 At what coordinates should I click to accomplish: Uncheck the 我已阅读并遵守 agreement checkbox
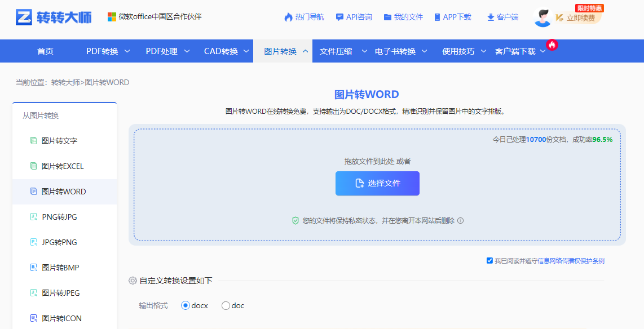(x=489, y=260)
